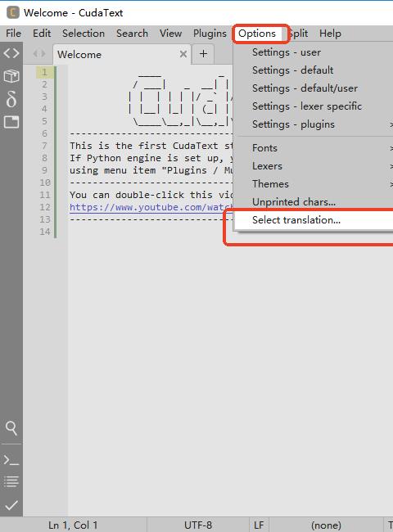Open the Code tree sidebar panel icon
Screen dimensions: 393x532
[x=11, y=53]
